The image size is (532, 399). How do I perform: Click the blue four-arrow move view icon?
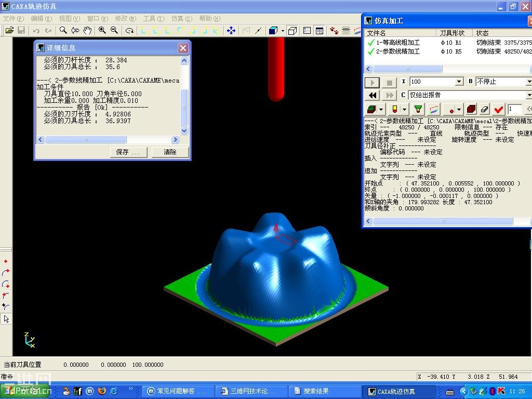tap(231, 31)
